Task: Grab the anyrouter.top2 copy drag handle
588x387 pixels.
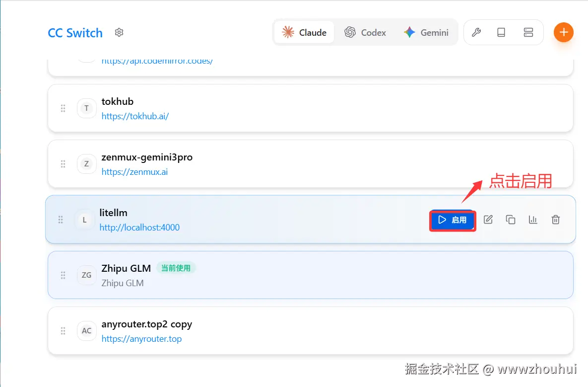Action: coord(63,331)
